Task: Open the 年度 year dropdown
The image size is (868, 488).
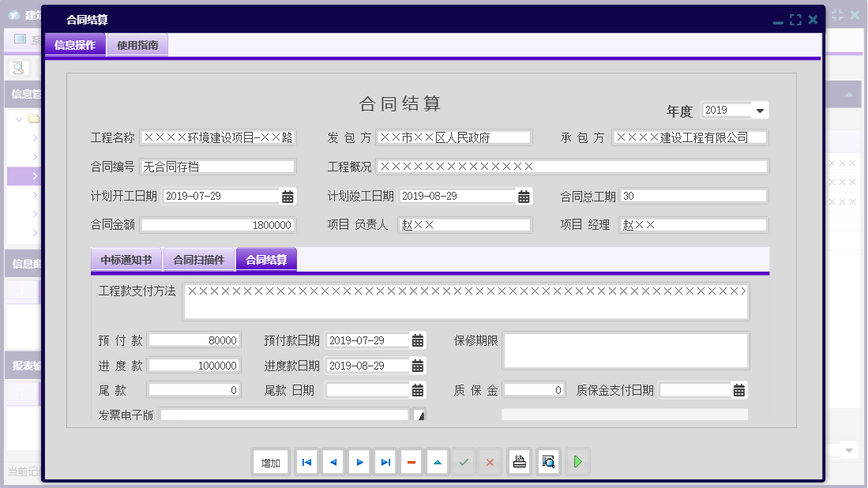Action: (x=760, y=110)
